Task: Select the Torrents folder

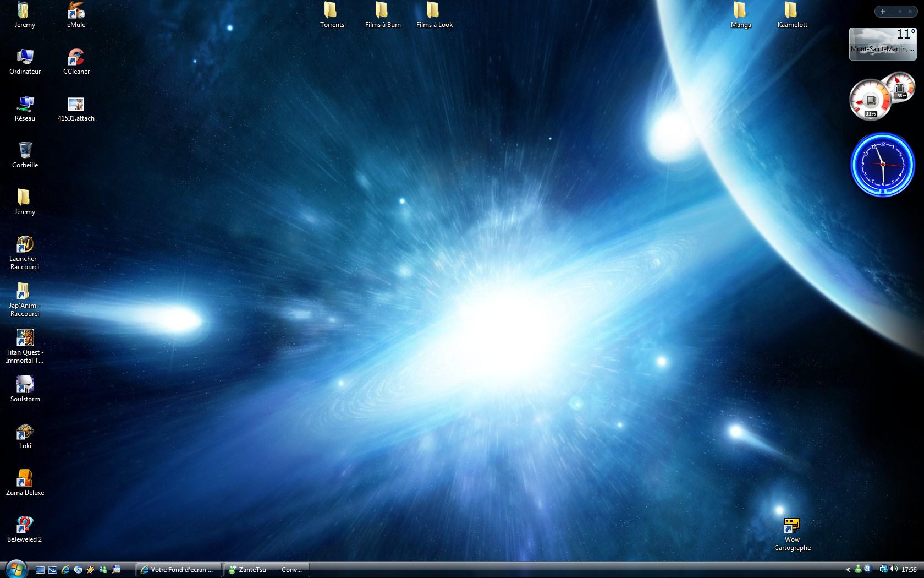Action: point(332,15)
